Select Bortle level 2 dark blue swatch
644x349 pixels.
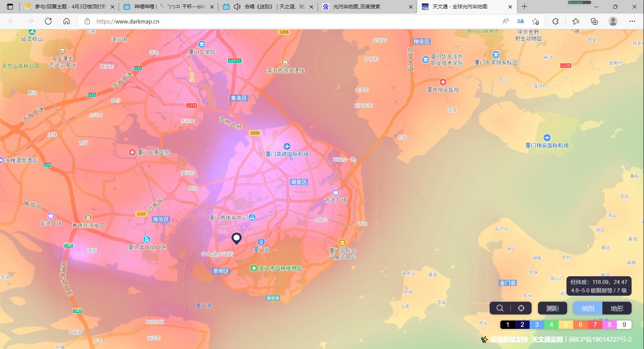pos(522,325)
